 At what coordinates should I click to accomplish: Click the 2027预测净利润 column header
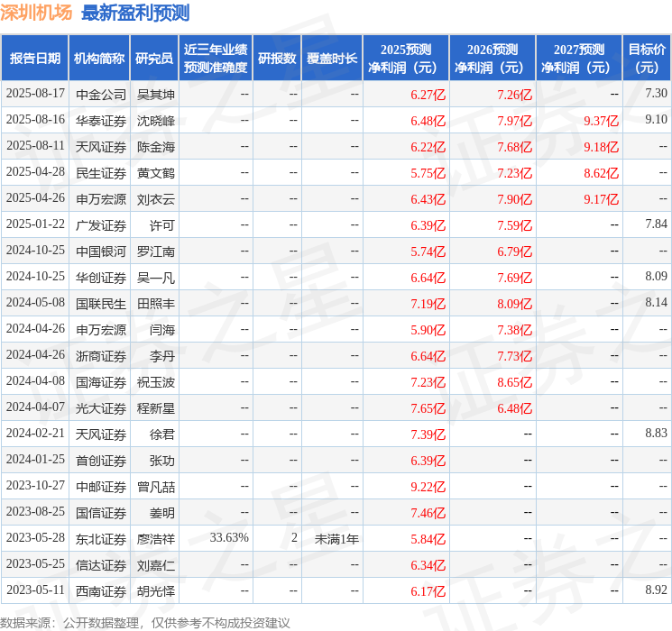tap(578, 59)
